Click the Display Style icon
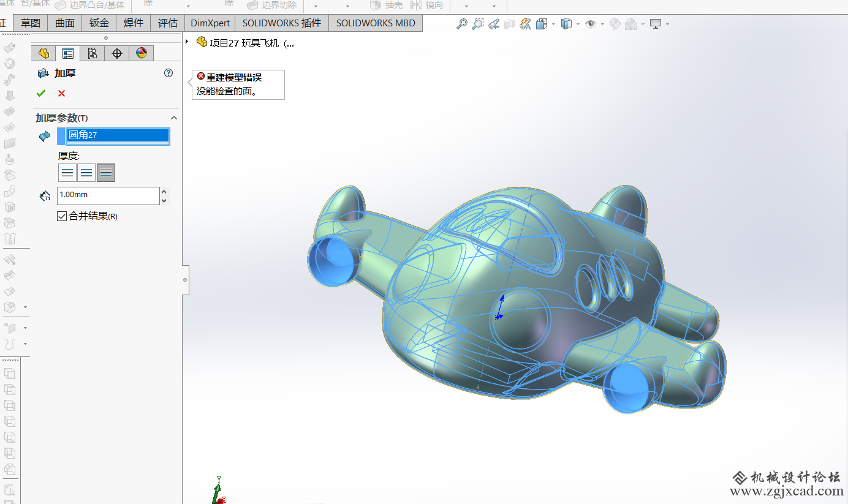The height and width of the screenshot is (504, 848). (x=566, y=24)
